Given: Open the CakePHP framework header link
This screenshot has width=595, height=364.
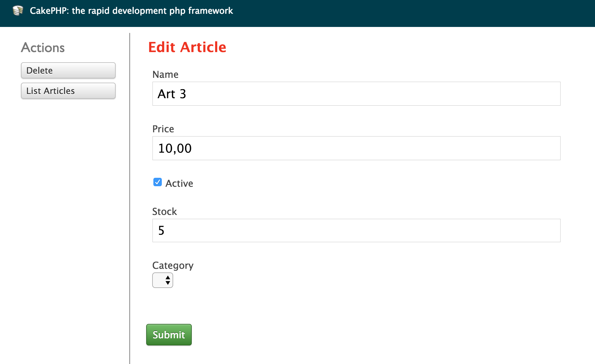Looking at the screenshot, I should (x=131, y=11).
